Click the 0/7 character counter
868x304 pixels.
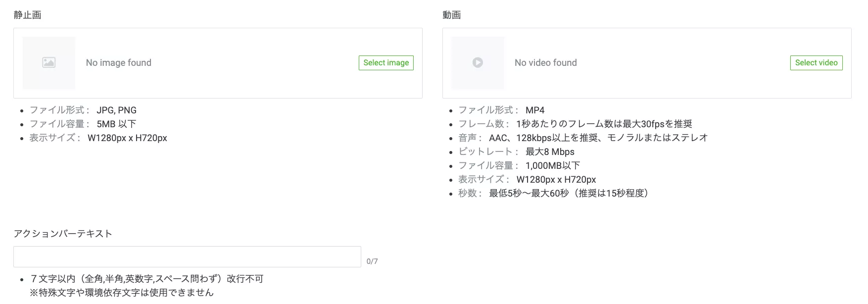pyautogui.click(x=372, y=261)
